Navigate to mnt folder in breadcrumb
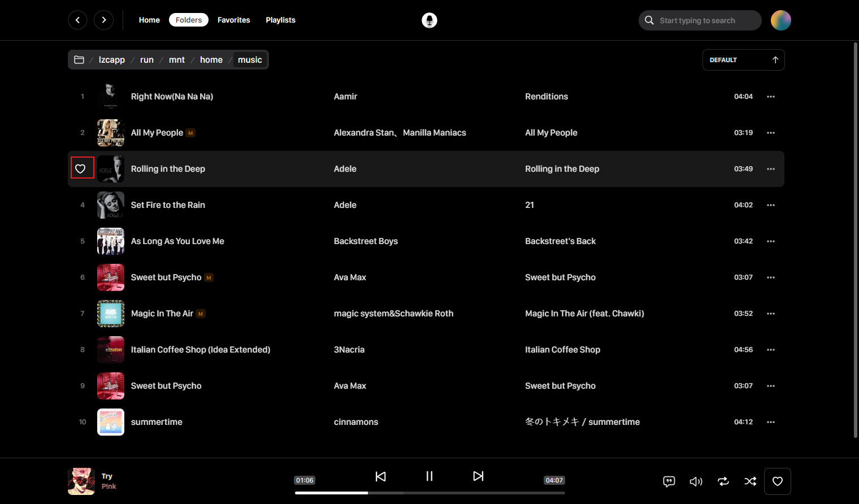 177,60
